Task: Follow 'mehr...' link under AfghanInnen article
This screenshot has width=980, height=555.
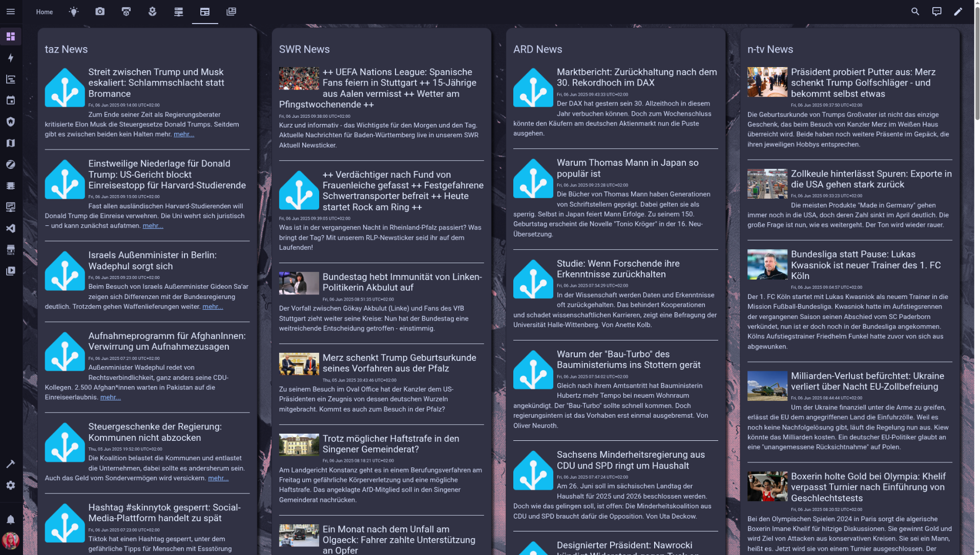Action: pos(111,397)
